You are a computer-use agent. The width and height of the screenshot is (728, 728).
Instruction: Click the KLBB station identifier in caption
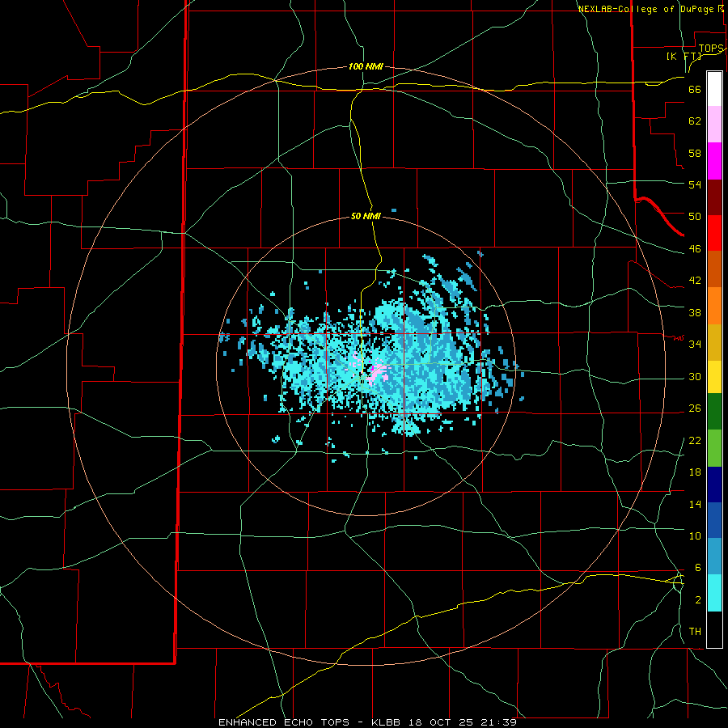click(x=387, y=722)
